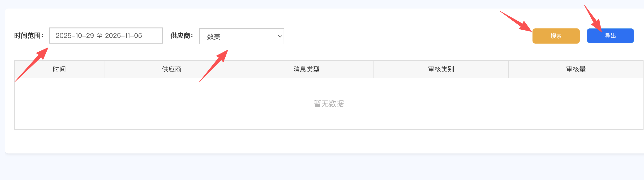644x180 pixels.
Task: Click the 供应商 table column header
Action: [x=172, y=69]
